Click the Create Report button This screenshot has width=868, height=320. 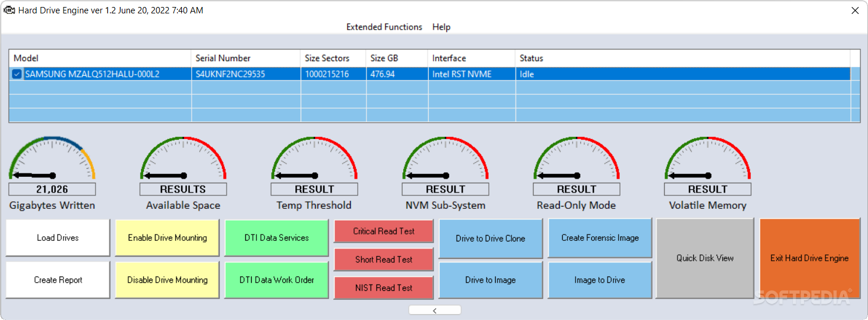coord(58,280)
